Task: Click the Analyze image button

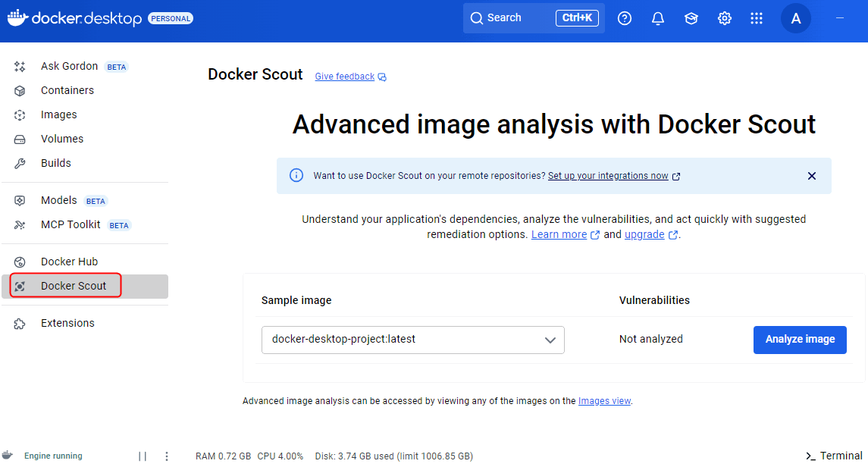Action: pyautogui.click(x=800, y=340)
